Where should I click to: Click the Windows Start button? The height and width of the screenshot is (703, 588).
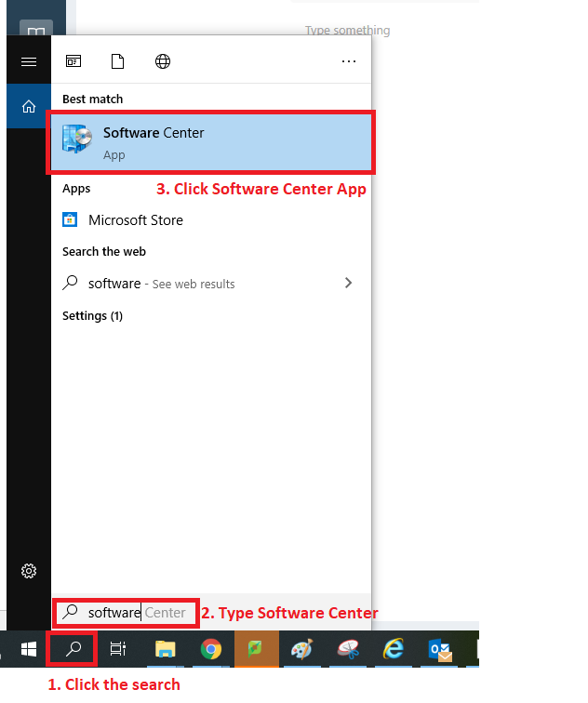(x=29, y=649)
